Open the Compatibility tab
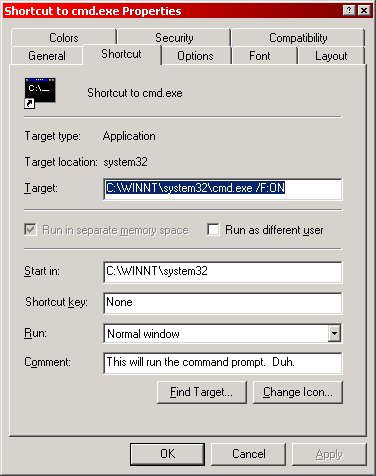 pyautogui.click(x=298, y=37)
